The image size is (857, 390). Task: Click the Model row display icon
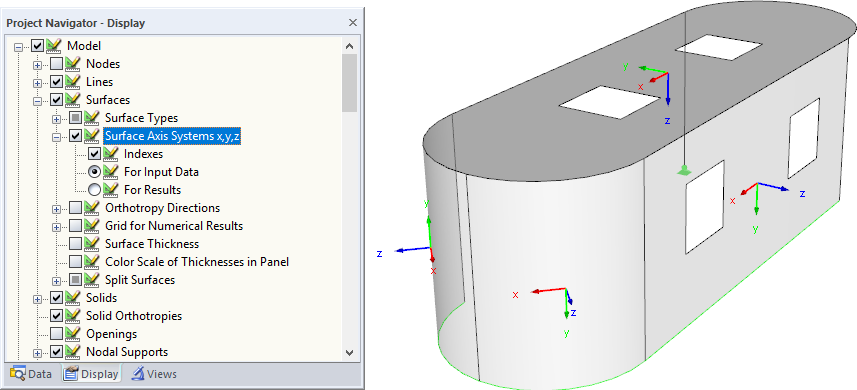point(54,46)
